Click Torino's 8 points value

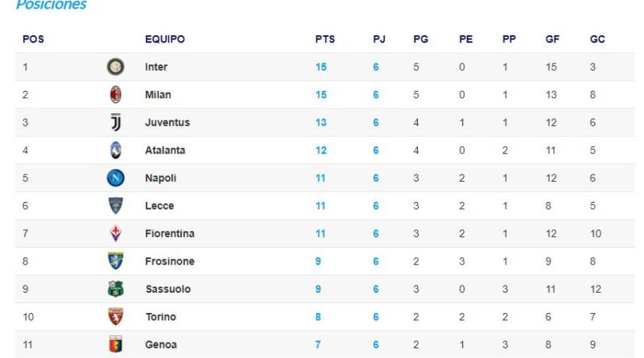coord(318,317)
